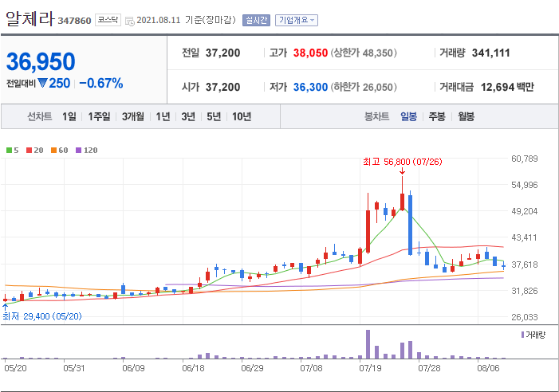559x392 pixels.
Task: Click the 37,618 price axis label
Action: click(525, 265)
